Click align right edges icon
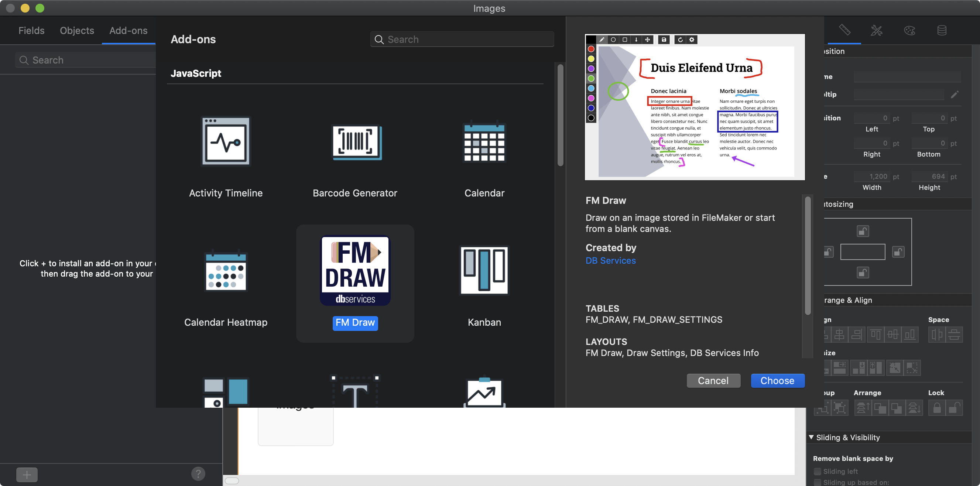This screenshot has height=486, width=980. pos(856,335)
